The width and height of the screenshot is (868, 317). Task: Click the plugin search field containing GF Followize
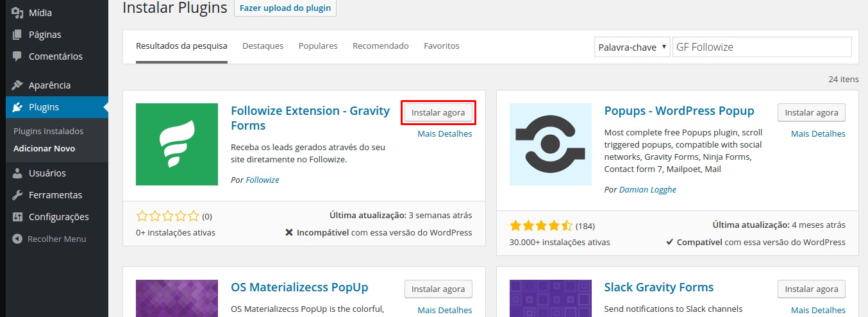(762, 47)
